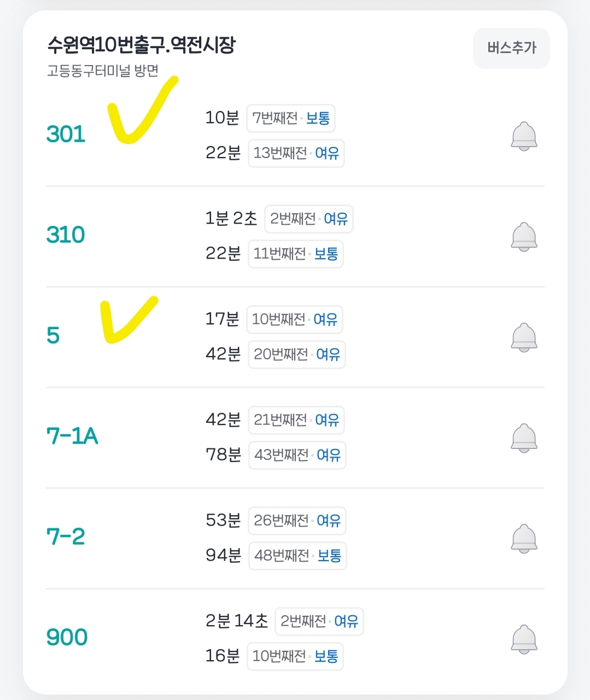The image size is (590, 700).
Task: Tap bus number 900
Action: coord(67,637)
